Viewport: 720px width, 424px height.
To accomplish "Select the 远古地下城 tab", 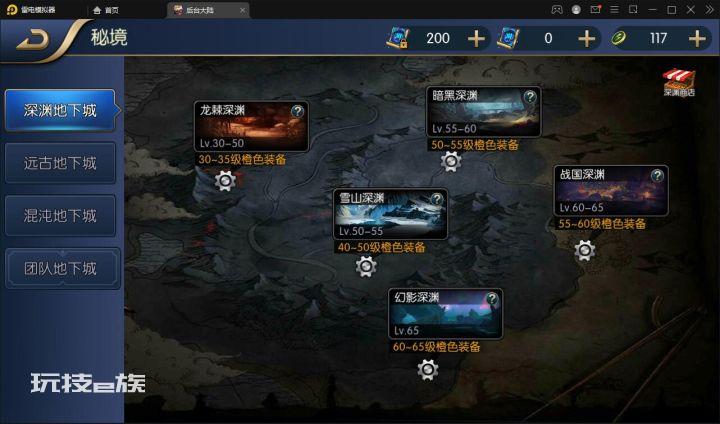I will [x=60, y=163].
